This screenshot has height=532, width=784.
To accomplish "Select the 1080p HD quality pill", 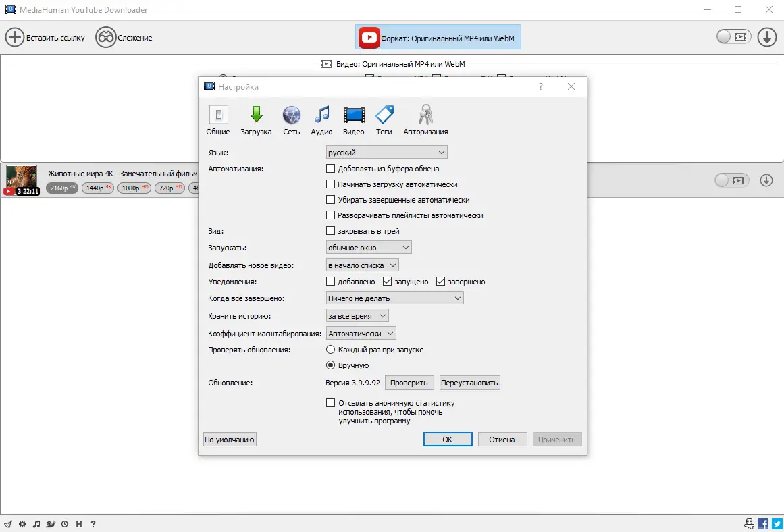I will tap(134, 188).
